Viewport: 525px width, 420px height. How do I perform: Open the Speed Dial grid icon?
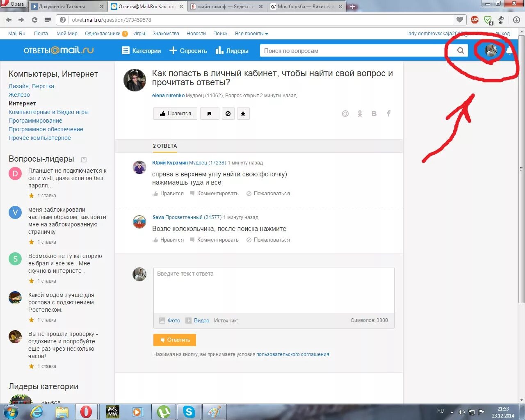click(x=48, y=20)
